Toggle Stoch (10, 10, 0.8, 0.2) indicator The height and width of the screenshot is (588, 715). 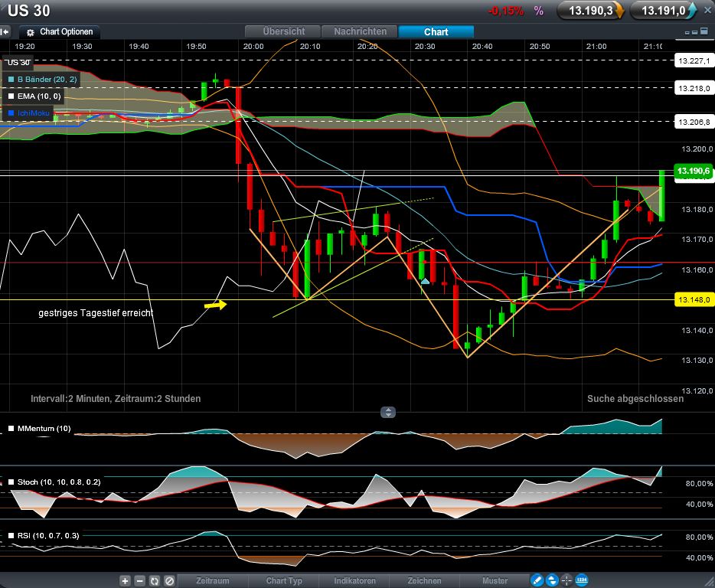pyautogui.click(x=11, y=482)
